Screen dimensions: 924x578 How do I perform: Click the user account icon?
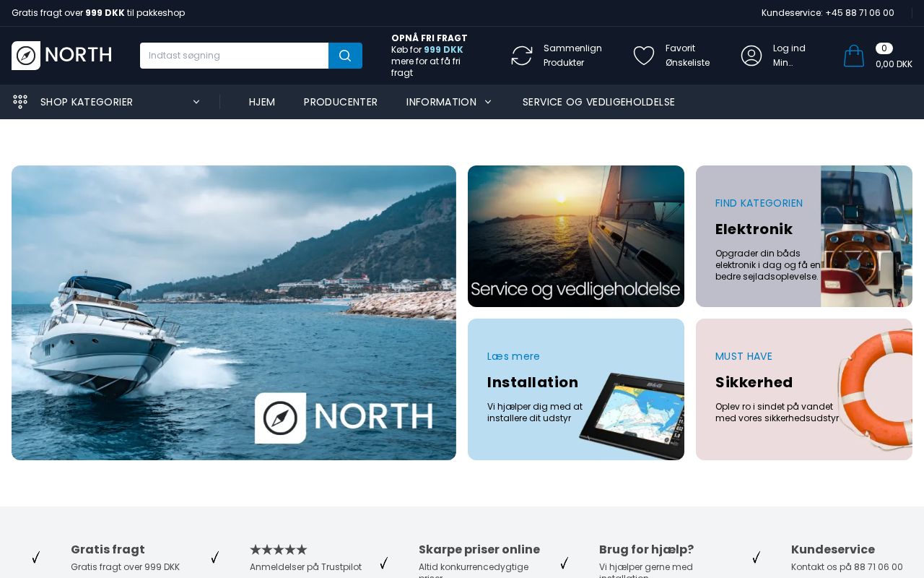pos(751,56)
